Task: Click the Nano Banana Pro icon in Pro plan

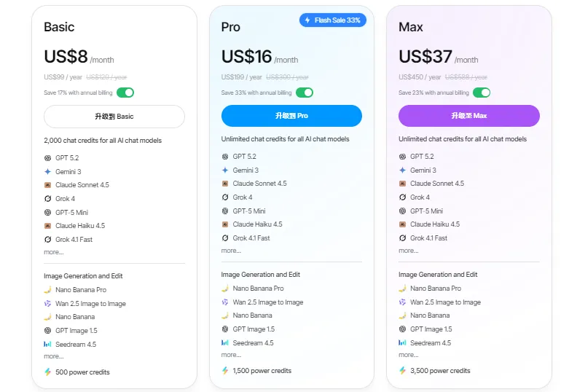Action: point(225,289)
